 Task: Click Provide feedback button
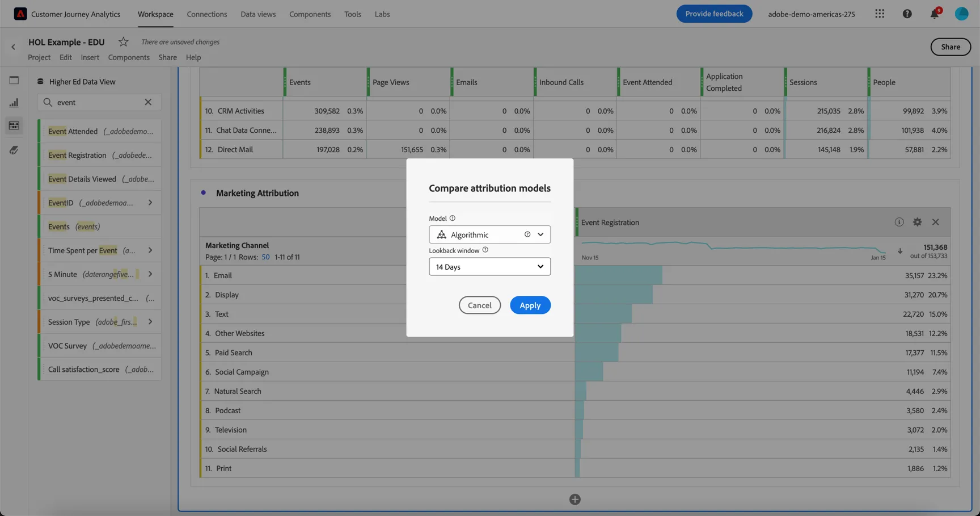click(x=714, y=14)
